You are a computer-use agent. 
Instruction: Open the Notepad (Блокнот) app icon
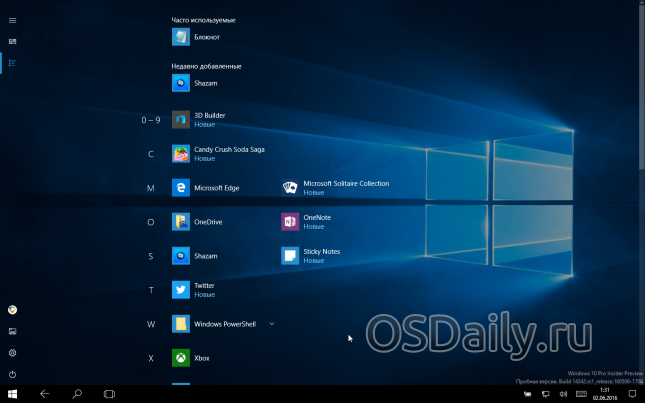point(181,37)
